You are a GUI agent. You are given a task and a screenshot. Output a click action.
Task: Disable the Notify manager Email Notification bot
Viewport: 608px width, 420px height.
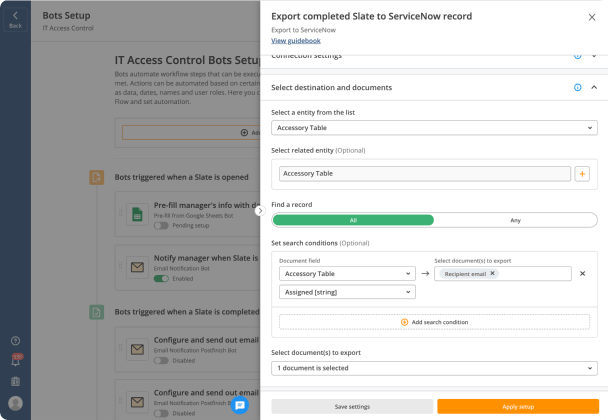[161, 279]
